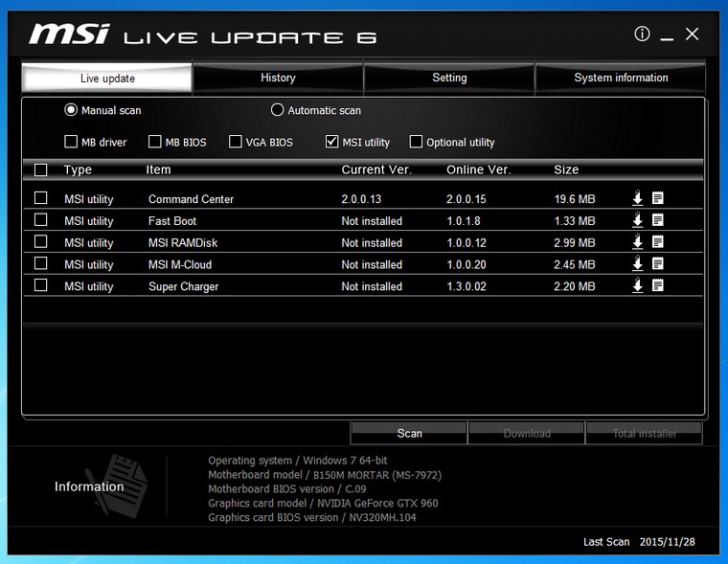Screen dimensions: 728x564
Task: Toggle the select-all checkbox in header row
Action: (41, 169)
